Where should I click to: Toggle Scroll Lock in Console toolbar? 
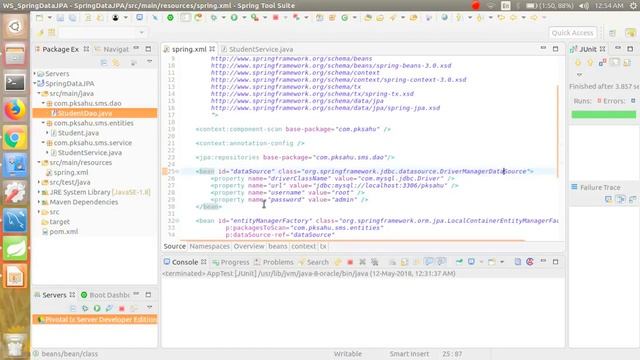coord(404,262)
